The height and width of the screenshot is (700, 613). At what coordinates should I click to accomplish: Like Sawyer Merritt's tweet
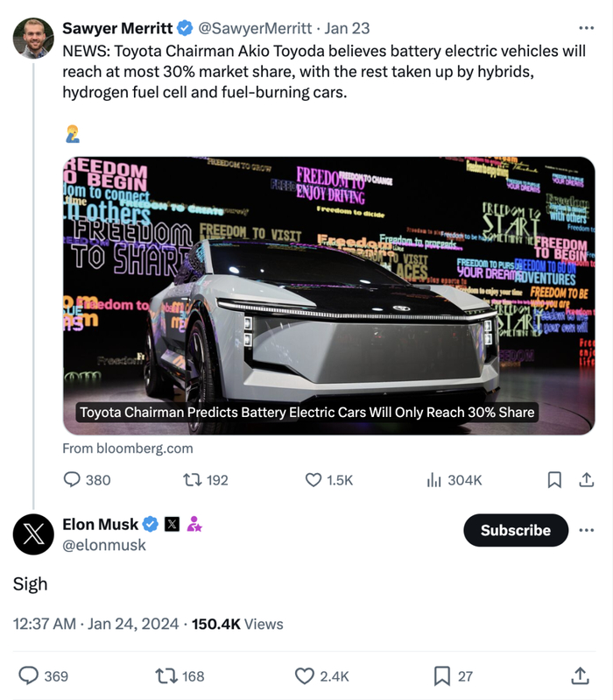(x=314, y=479)
